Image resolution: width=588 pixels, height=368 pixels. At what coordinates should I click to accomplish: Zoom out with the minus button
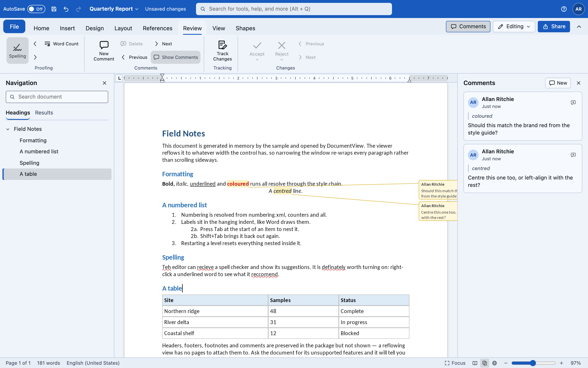[x=506, y=363]
